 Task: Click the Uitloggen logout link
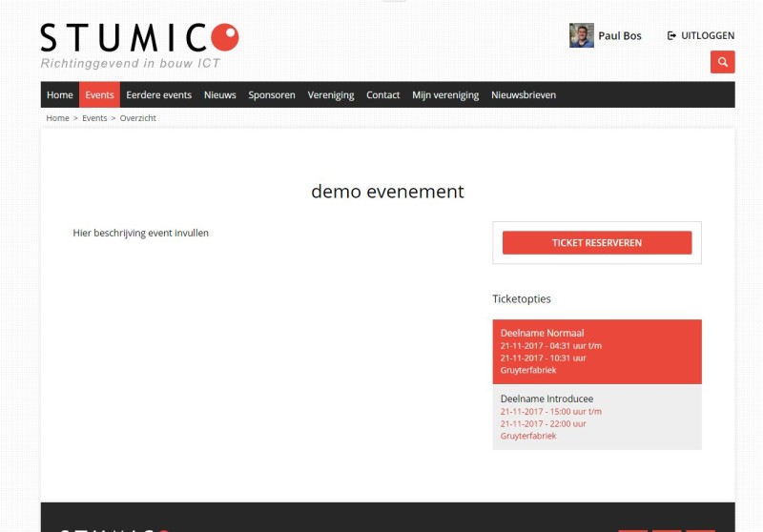(x=701, y=35)
